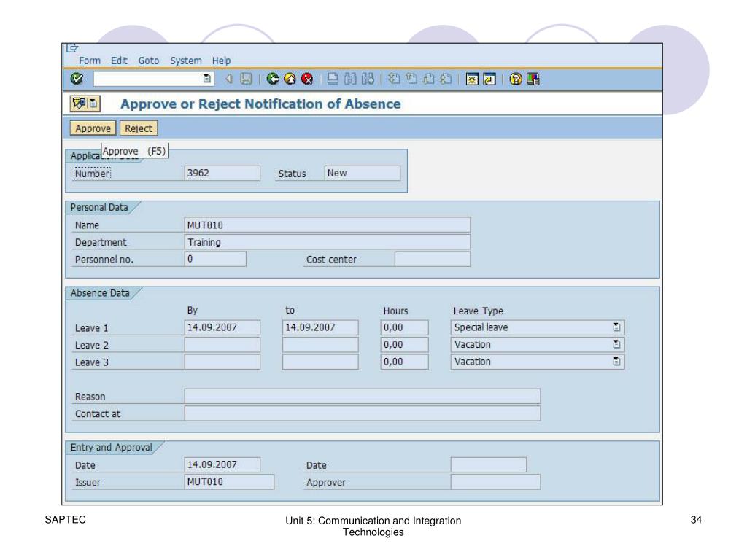This screenshot has width=747, height=560.
Task: Open the services for object dropdown button
Action: click(x=94, y=103)
